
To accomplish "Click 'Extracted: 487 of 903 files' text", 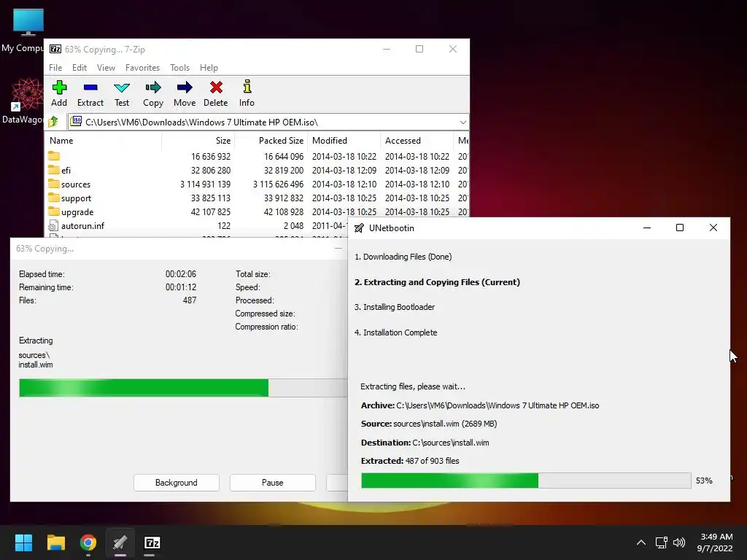I will coord(410,461).
